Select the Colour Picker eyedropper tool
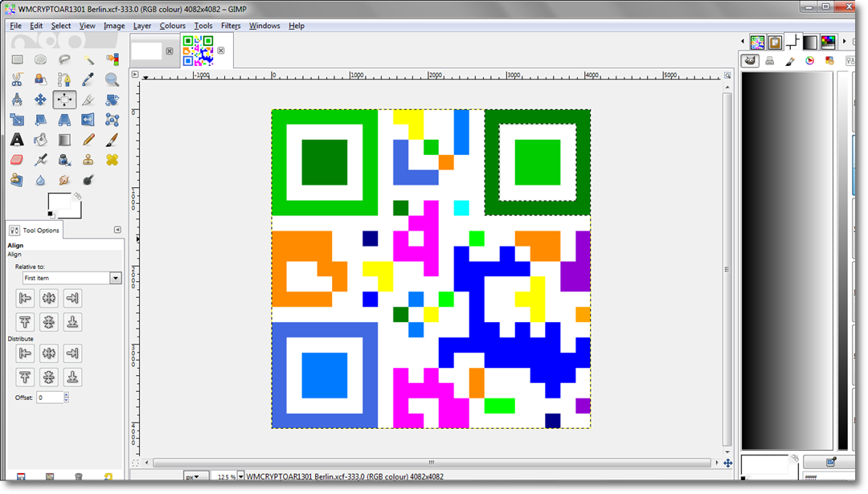 88,80
